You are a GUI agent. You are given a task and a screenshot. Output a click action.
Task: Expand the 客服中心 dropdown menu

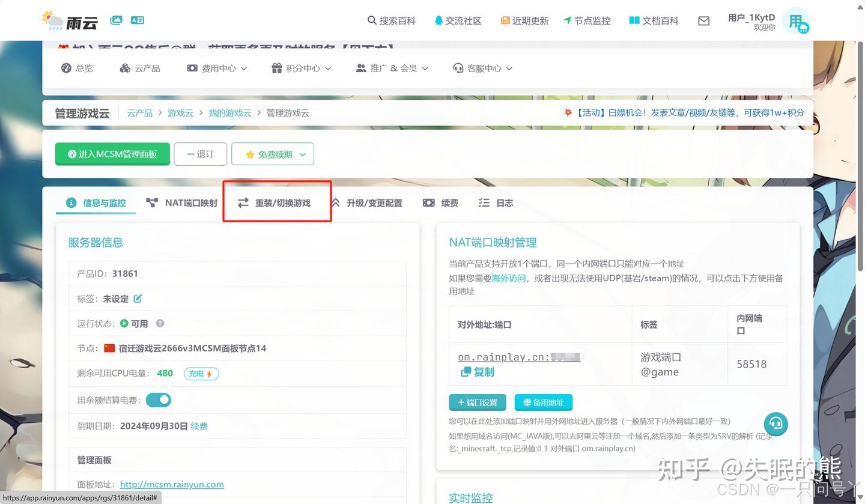point(481,68)
